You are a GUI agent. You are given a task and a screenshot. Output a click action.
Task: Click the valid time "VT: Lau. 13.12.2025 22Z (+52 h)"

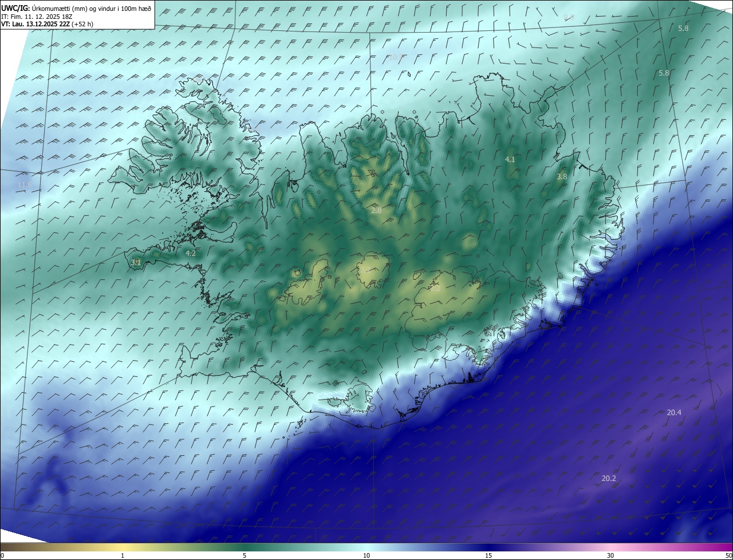(47, 24)
